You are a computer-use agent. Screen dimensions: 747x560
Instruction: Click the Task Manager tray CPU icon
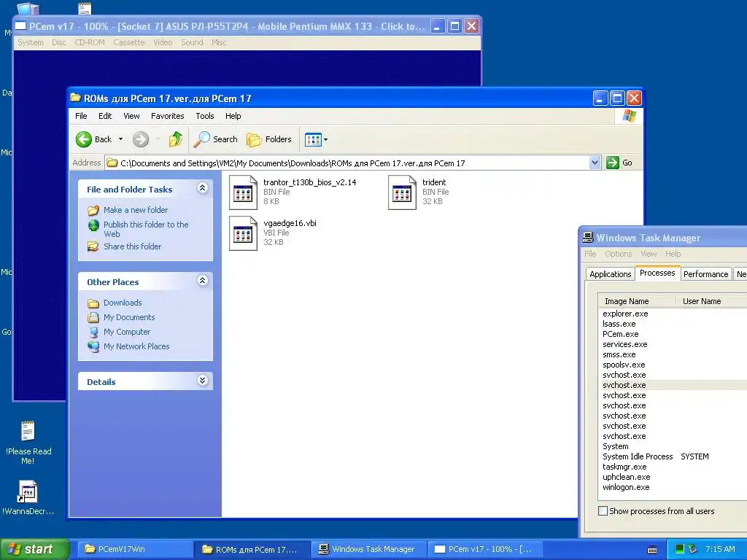point(680,549)
